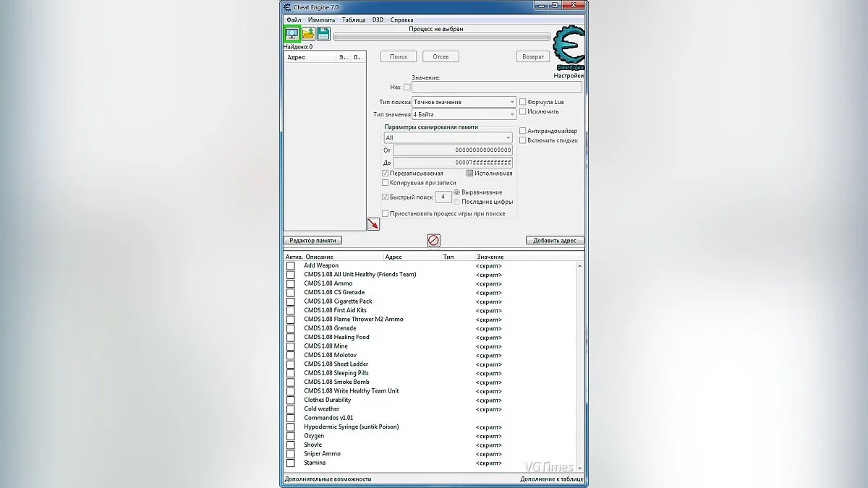
Task: Start scan with Поиск button
Action: point(399,56)
